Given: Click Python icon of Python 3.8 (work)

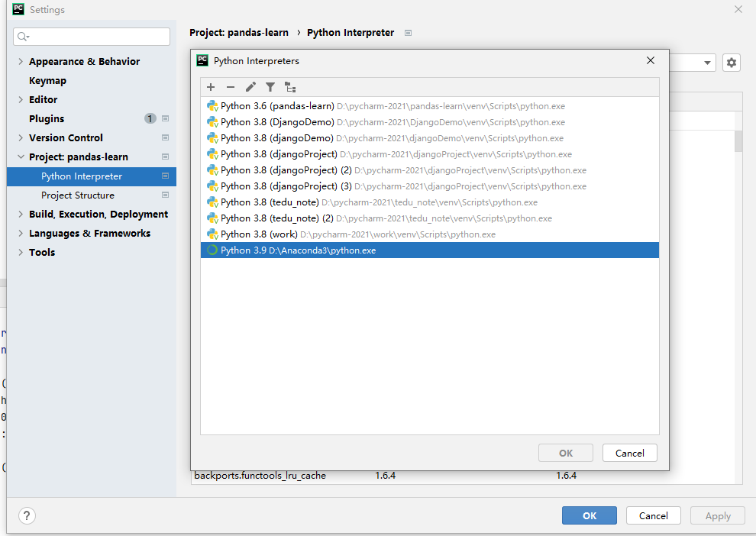Looking at the screenshot, I should (212, 234).
